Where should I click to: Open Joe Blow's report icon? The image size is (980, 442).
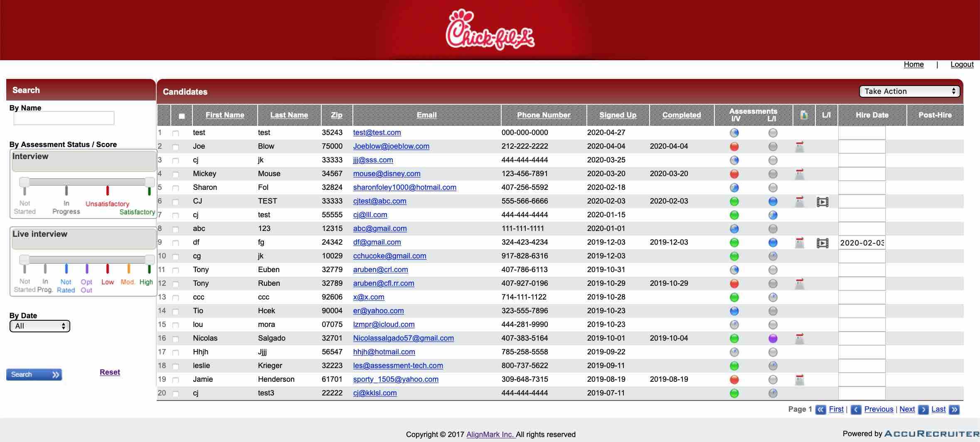[x=799, y=147]
